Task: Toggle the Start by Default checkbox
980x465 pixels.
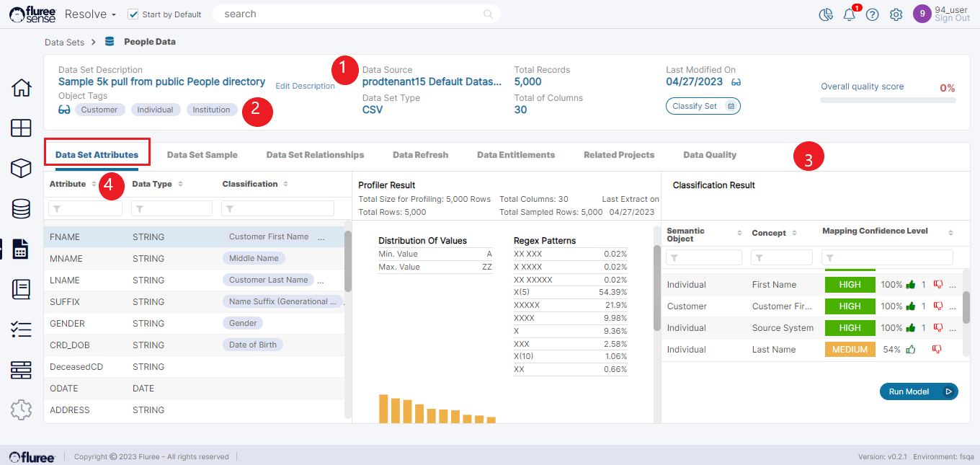Action: (133, 14)
